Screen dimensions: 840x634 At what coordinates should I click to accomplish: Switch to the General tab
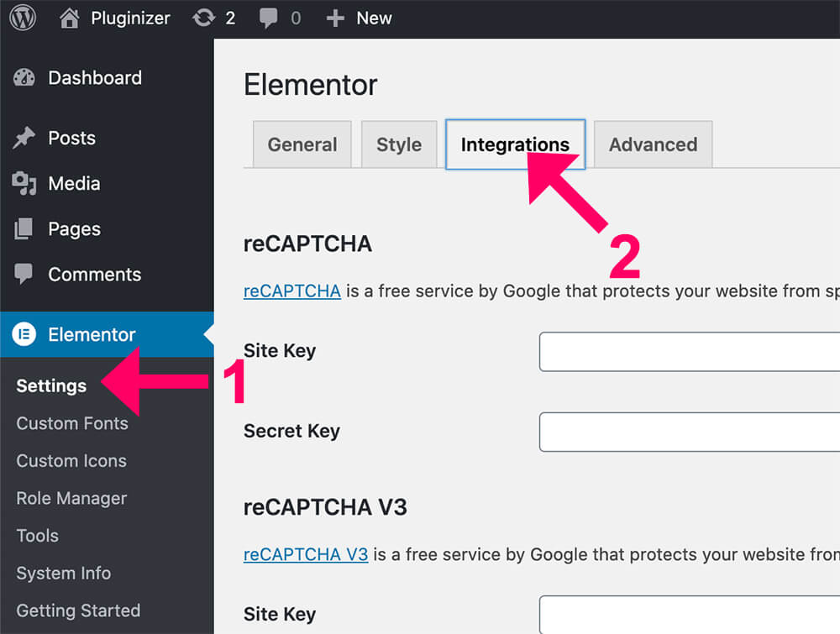click(302, 144)
